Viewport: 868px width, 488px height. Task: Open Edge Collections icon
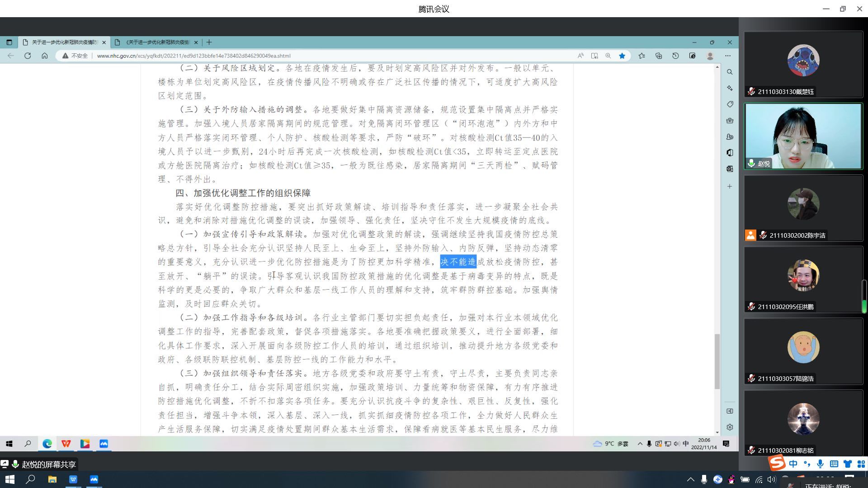tap(659, 56)
